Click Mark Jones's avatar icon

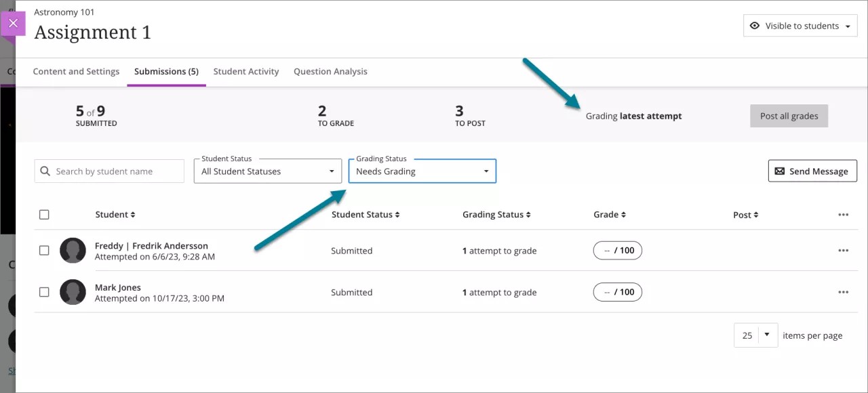point(73,293)
